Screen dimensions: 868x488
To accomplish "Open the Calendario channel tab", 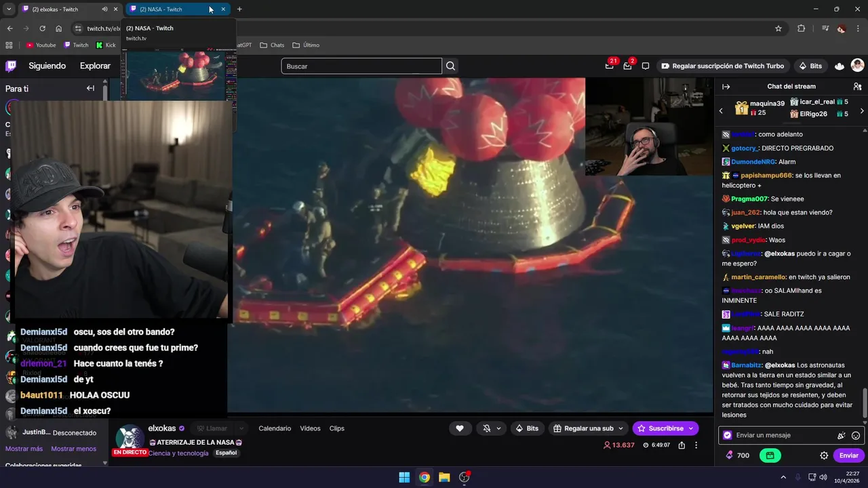I will 275,428.
